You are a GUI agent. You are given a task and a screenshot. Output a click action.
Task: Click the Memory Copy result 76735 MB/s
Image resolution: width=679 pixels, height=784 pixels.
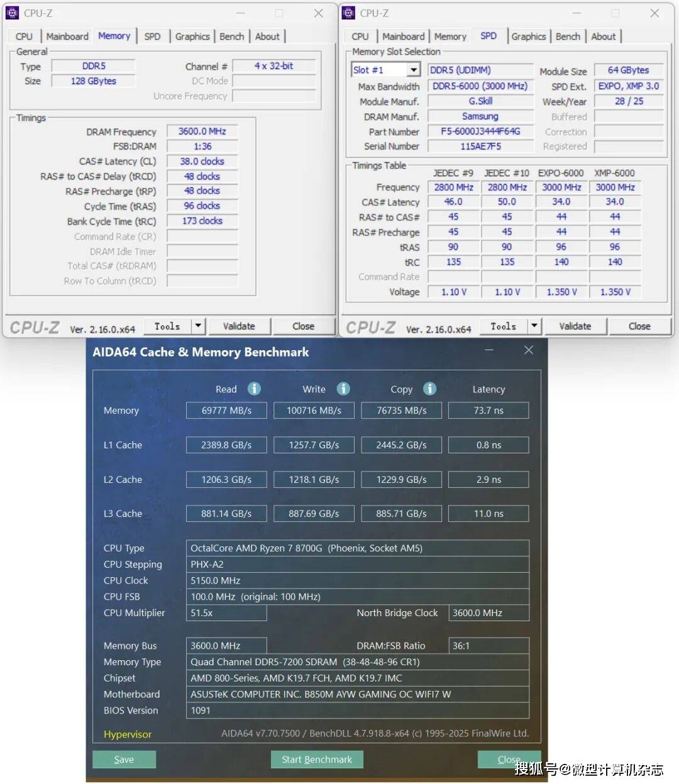pyautogui.click(x=402, y=411)
